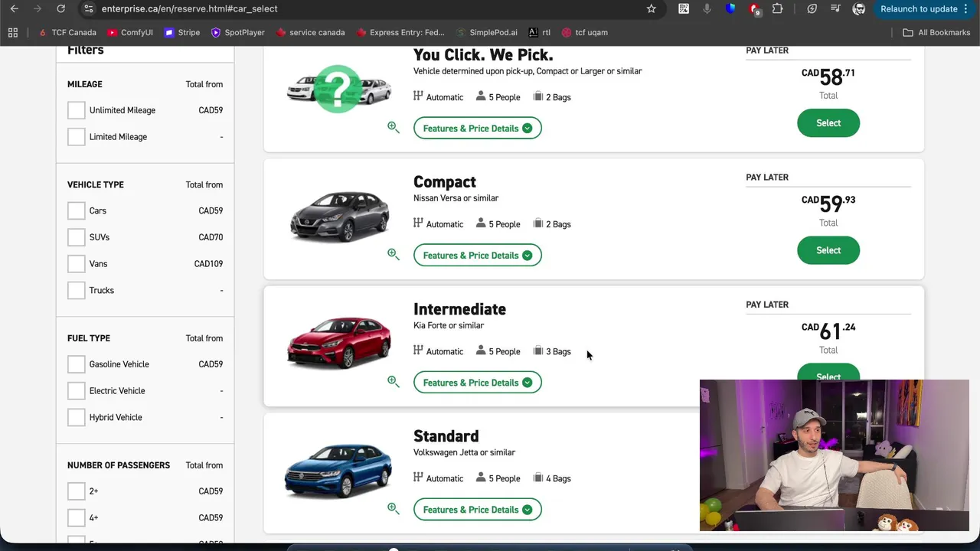Click the microphone extension icon

coord(707,8)
